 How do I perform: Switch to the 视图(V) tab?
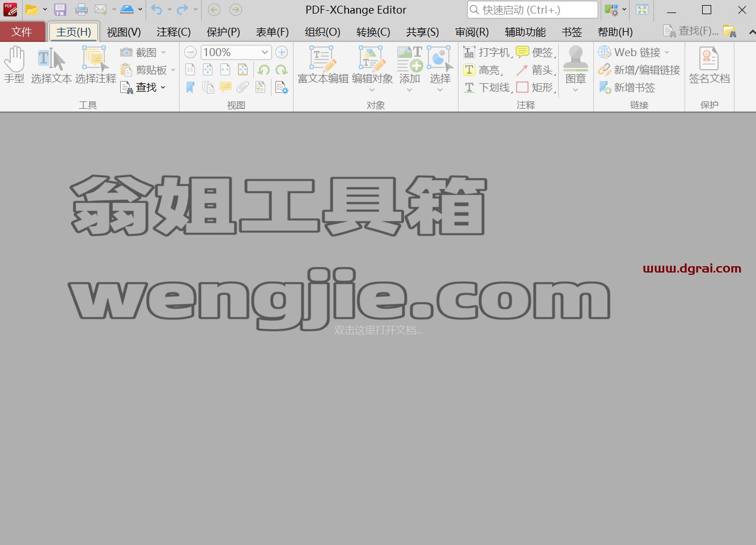124,32
